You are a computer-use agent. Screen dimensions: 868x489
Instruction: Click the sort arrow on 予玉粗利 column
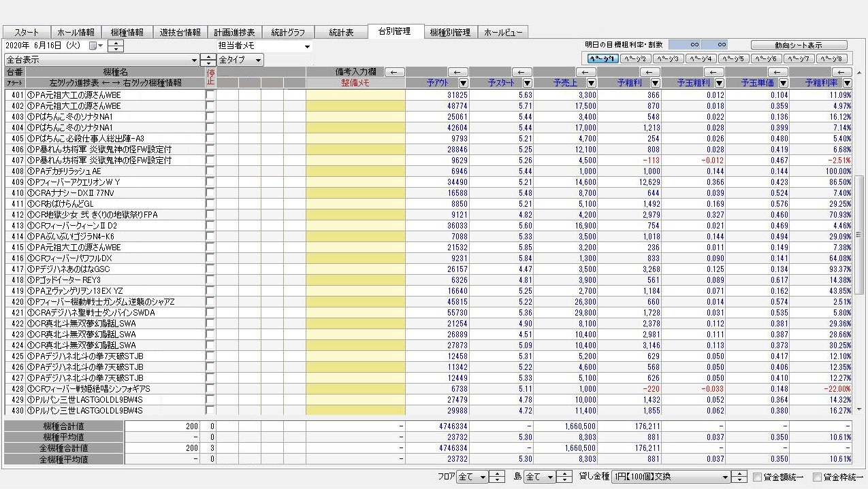coord(719,83)
